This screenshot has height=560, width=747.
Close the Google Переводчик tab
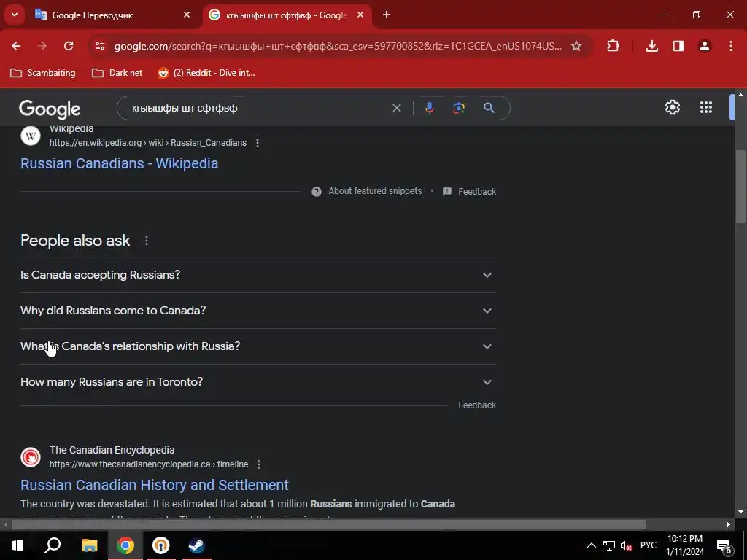187,15
